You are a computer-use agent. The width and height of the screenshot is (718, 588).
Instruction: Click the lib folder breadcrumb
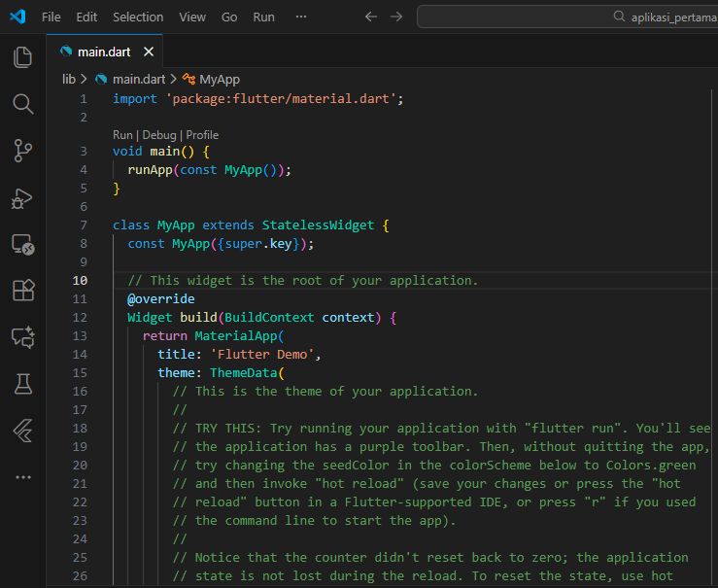(69, 80)
